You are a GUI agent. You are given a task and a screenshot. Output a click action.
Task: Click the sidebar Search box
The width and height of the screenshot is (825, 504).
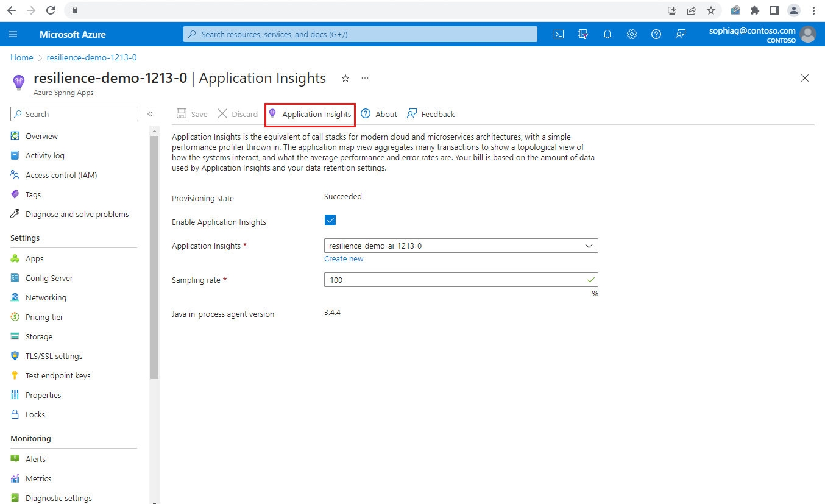click(74, 114)
